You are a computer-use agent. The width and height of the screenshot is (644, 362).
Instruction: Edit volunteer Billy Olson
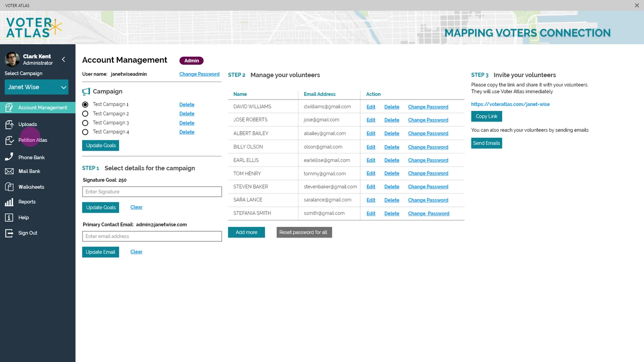[x=371, y=147]
